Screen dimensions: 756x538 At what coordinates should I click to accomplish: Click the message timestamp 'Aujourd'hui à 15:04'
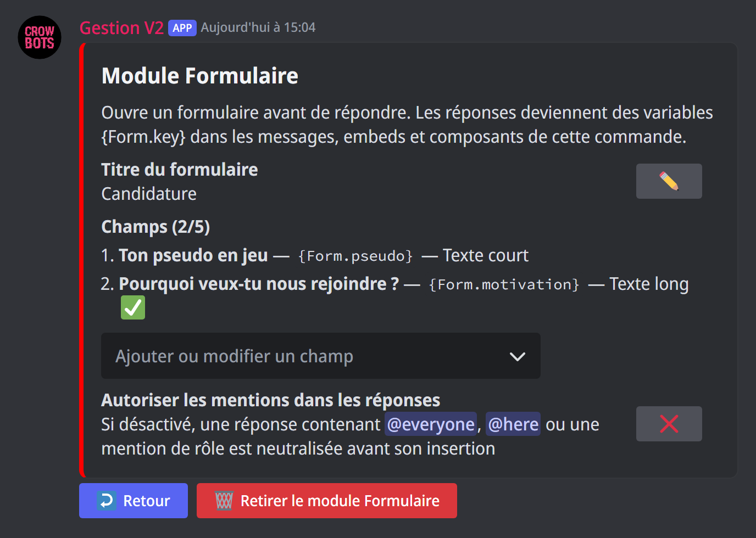(258, 27)
